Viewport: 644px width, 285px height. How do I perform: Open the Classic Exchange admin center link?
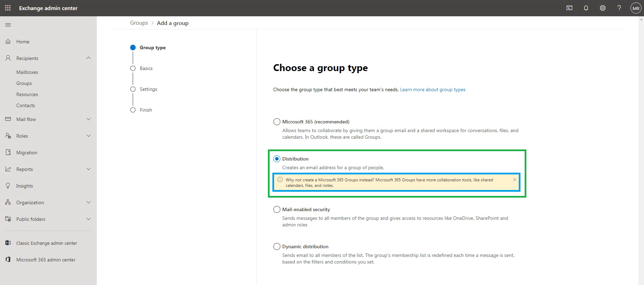46,243
